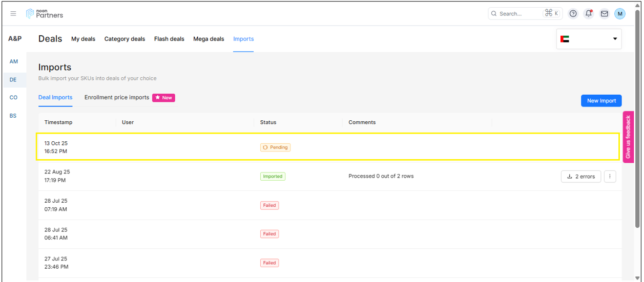Open the notifications bell
Image resolution: width=644 pixels, height=282 pixels.
point(589,14)
